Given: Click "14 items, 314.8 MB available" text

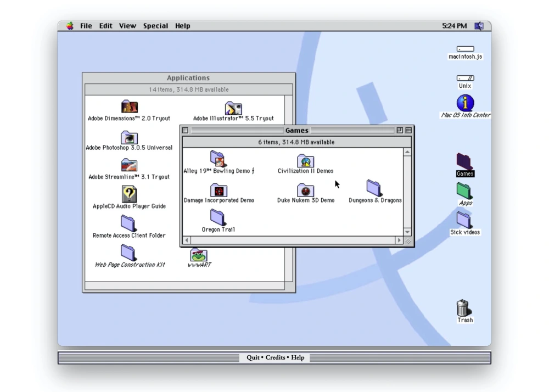Looking at the screenshot, I should coord(189,89).
